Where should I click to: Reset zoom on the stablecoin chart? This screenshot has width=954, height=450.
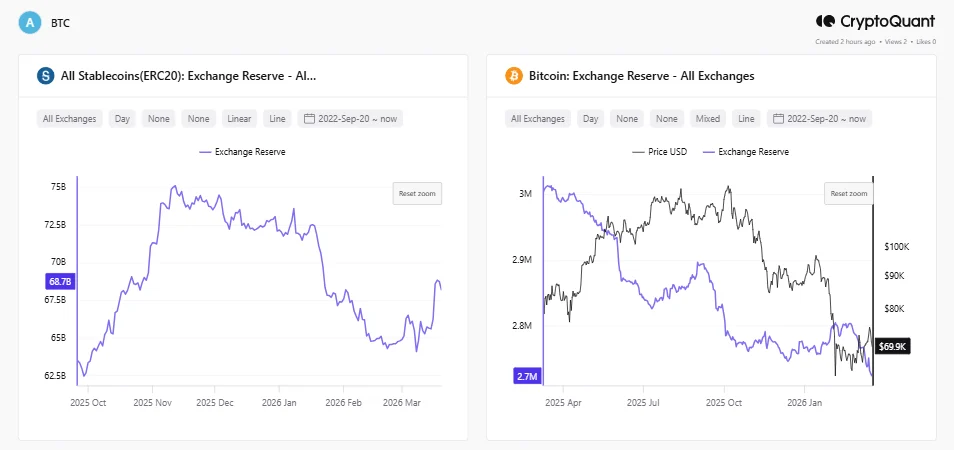(416, 193)
